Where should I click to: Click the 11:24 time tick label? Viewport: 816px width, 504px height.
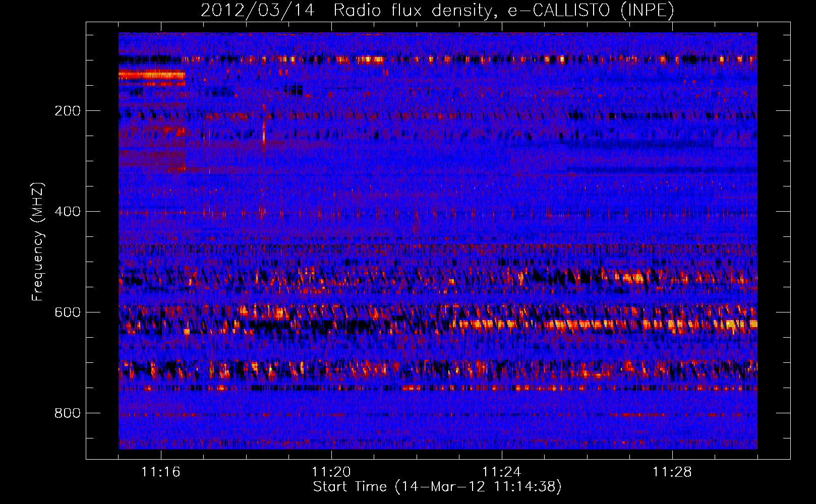(x=502, y=472)
